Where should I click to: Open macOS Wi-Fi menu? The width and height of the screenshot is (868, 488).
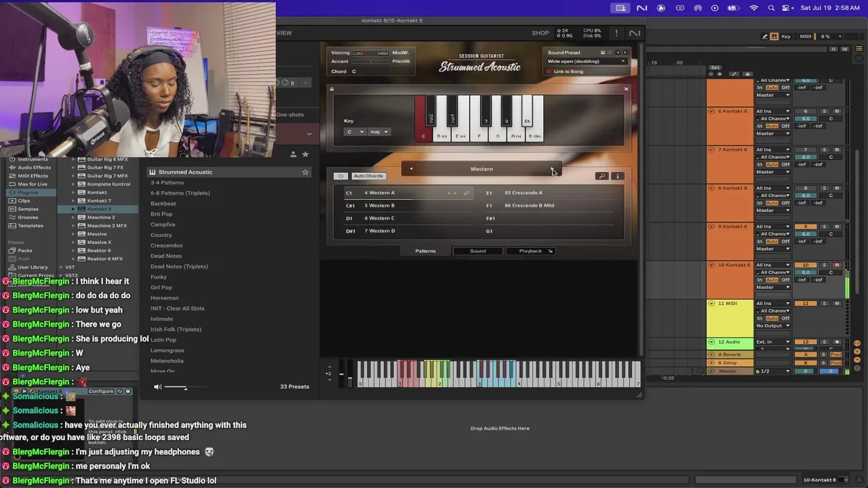(x=753, y=8)
